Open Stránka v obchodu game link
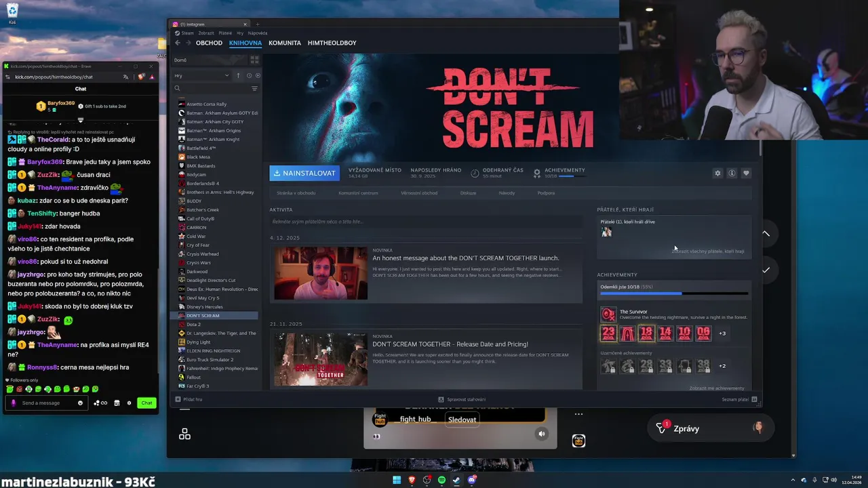This screenshot has height=488, width=868. pos(296,193)
